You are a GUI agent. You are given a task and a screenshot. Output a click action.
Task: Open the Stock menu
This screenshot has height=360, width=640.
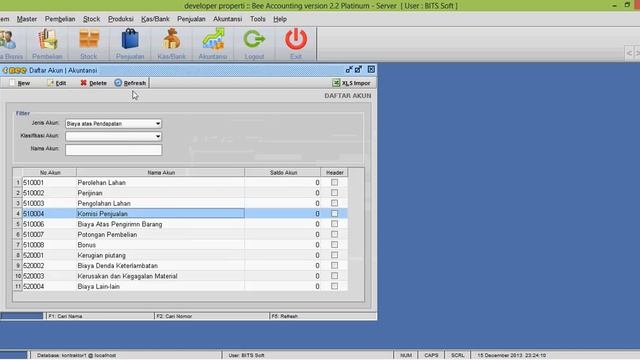click(x=91, y=19)
